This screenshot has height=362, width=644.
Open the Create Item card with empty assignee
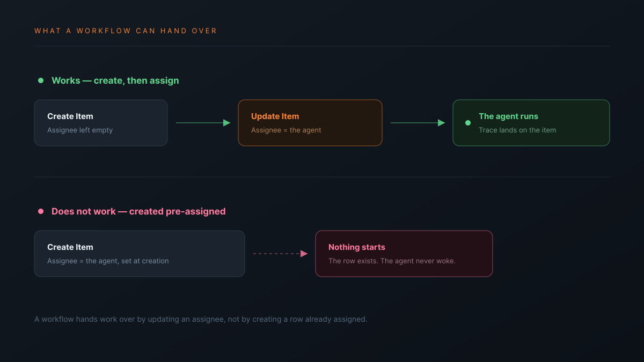click(101, 123)
